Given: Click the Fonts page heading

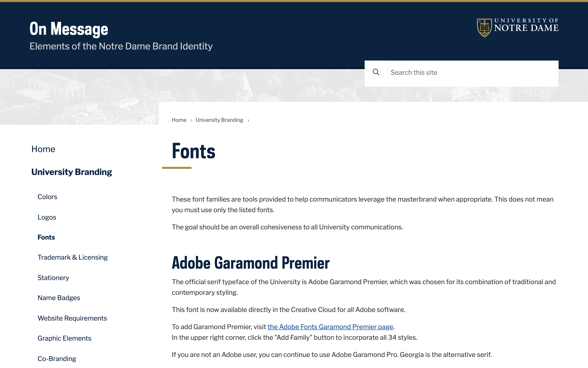Looking at the screenshot, I should click(x=193, y=151).
